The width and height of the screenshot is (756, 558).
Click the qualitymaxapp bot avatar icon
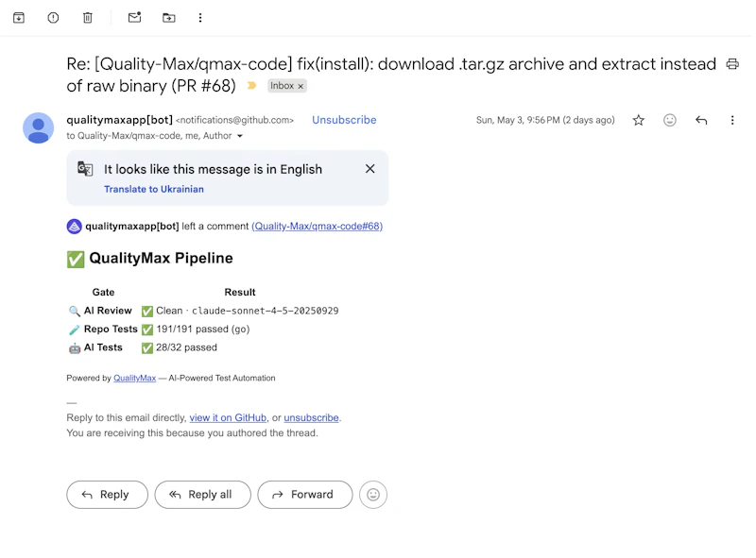pyautogui.click(x=75, y=226)
